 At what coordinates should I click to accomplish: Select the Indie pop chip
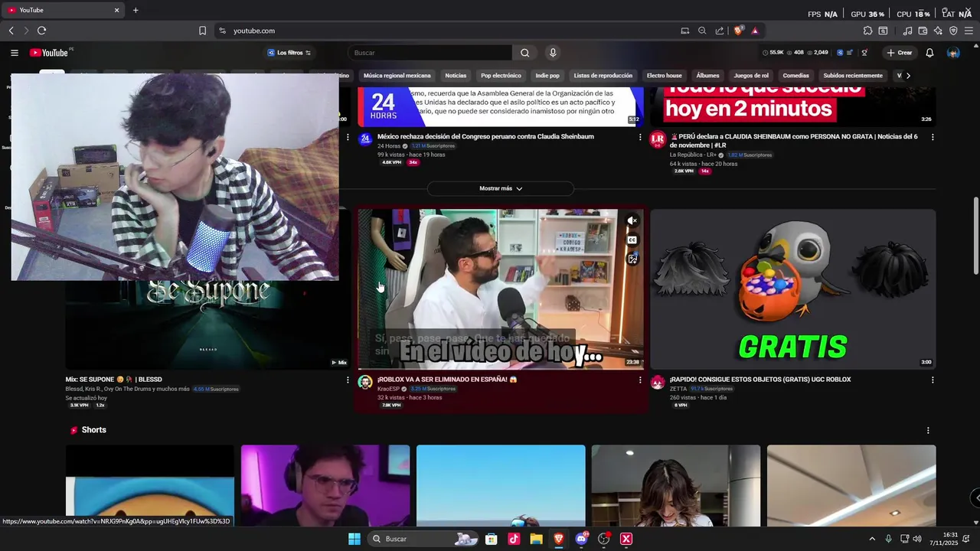[547, 76]
